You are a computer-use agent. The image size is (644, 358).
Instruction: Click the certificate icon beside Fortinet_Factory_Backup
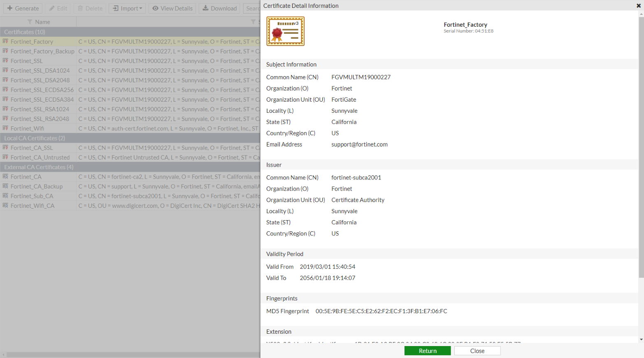click(x=5, y=51)
